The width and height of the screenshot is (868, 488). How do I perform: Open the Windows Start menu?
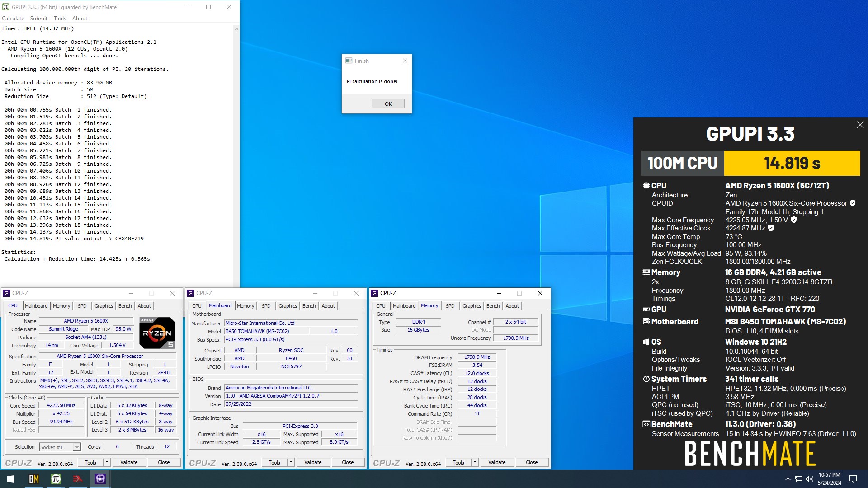click(11, 479)
